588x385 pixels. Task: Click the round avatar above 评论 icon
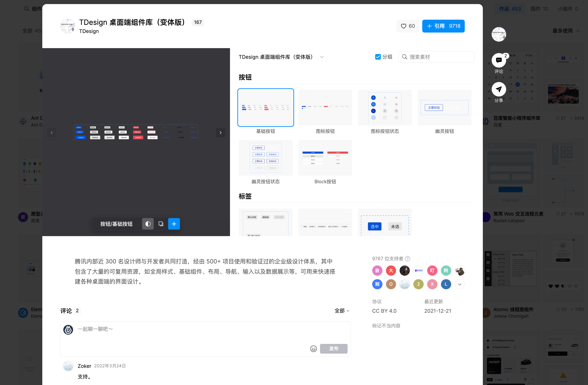pos(499,34)
